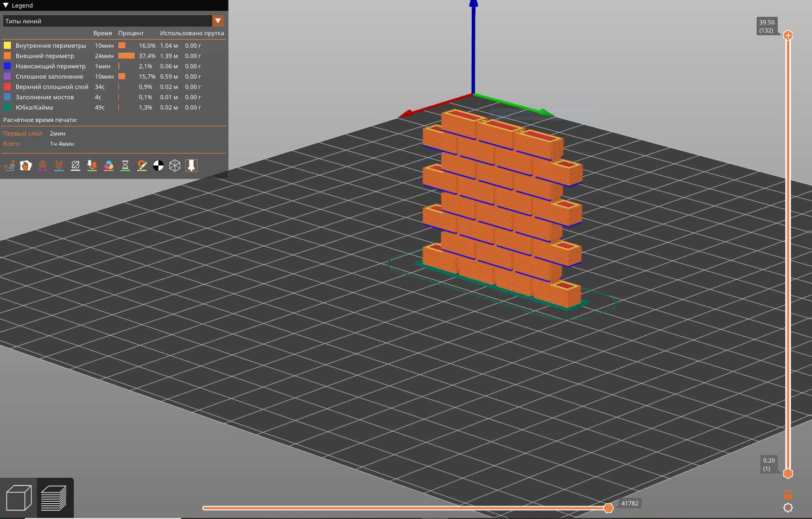Toggle print pauses hourglass icon
This screenshot has height=519, width=812.
point(125,165)
